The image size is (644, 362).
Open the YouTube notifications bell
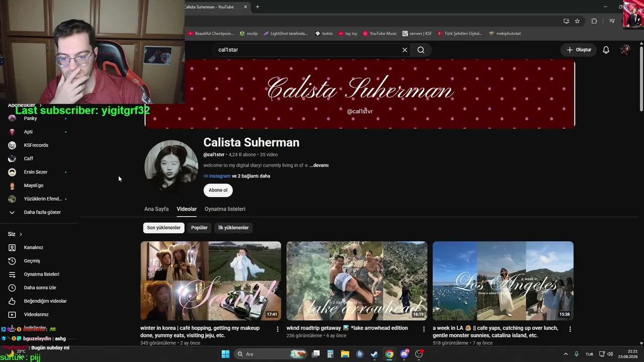coord(606,50)
